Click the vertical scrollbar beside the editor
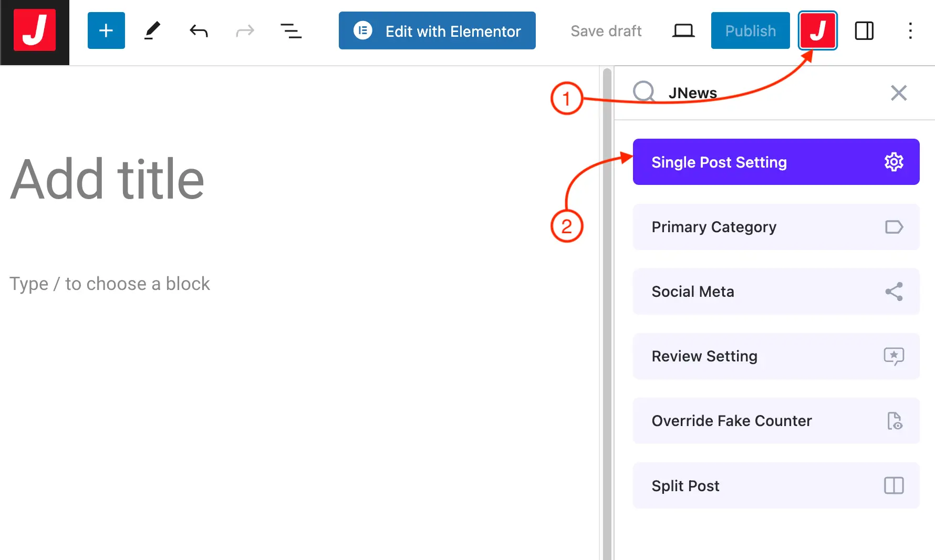 click(x=607, y=315)
